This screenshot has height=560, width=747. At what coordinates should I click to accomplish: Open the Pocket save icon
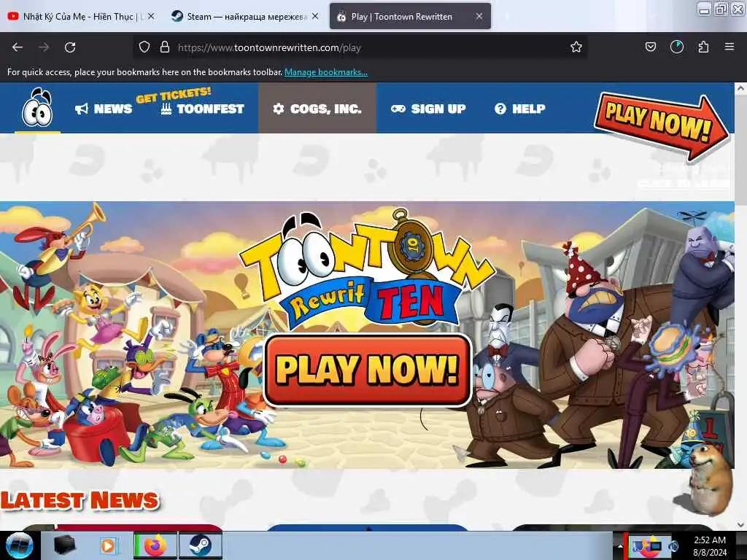tap(651, 47)
